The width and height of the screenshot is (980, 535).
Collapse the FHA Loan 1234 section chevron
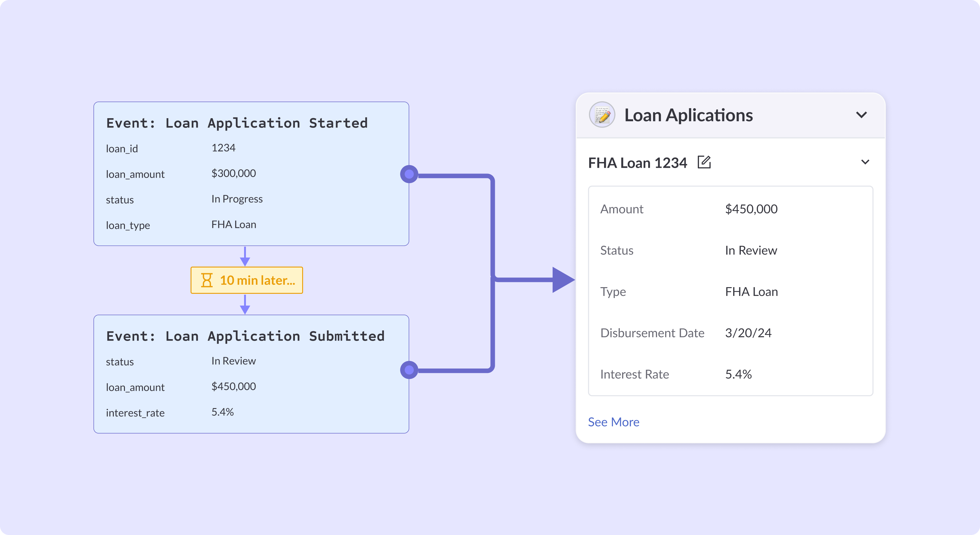tap(865, 162)
